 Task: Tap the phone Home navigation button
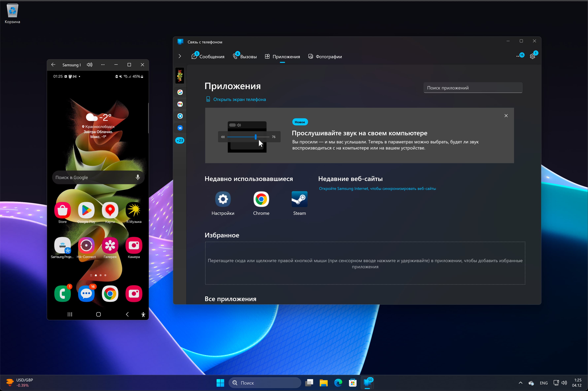[99, 314]
